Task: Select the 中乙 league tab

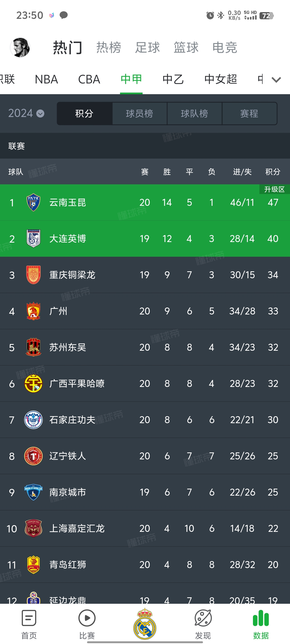Action: [x=173, y=79]
